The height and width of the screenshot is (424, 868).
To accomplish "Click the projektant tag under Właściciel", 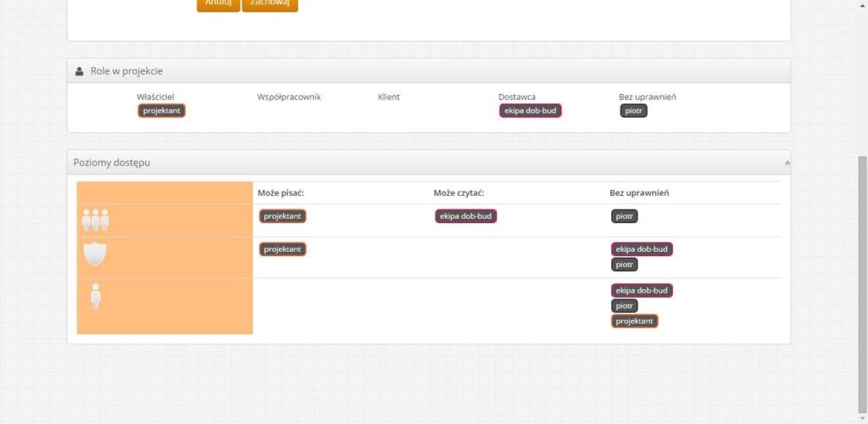I will click(x=161, y=111).
